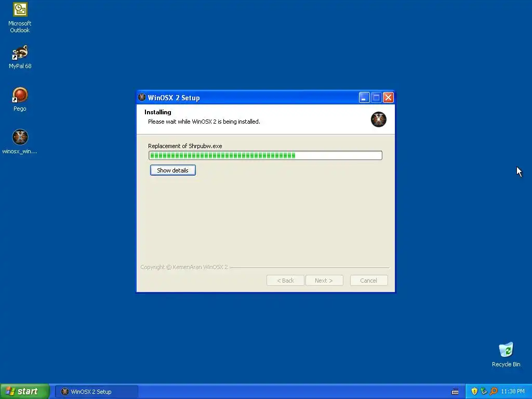This screenshot has height=399, width=532.
Task: Open the Windows start menu
Action: [24, 391]
